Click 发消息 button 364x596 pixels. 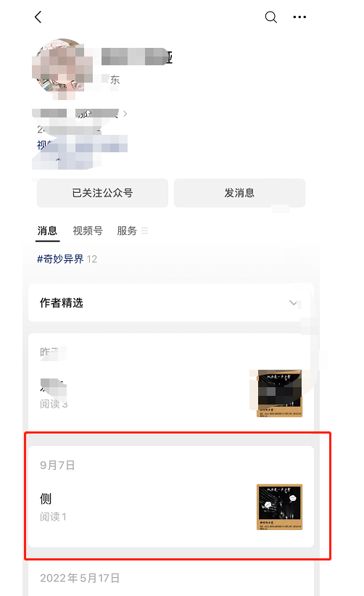point(239,193)
